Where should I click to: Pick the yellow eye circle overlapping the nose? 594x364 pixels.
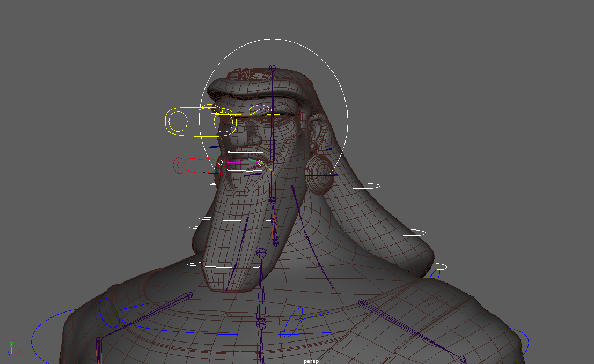tap(223, 123)
